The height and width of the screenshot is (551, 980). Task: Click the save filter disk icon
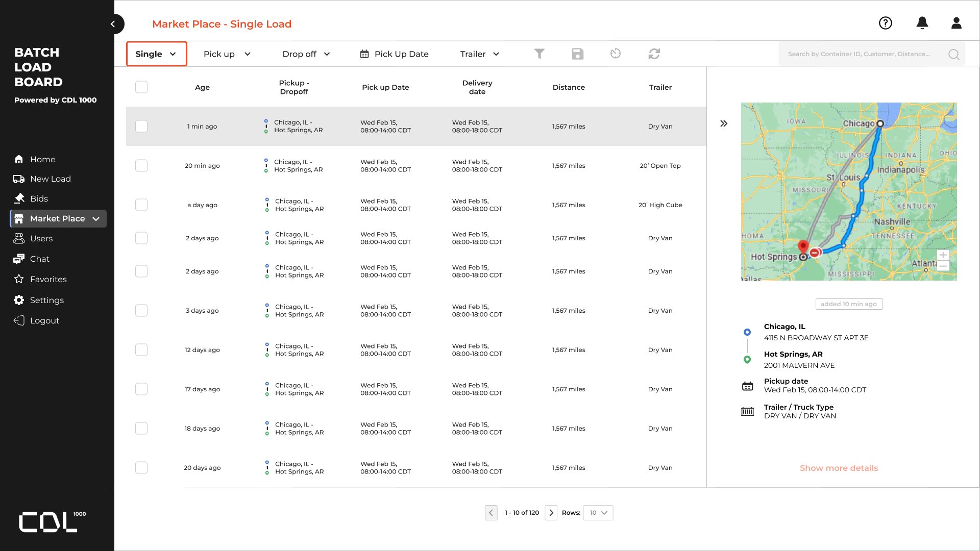tap(577, 54)
